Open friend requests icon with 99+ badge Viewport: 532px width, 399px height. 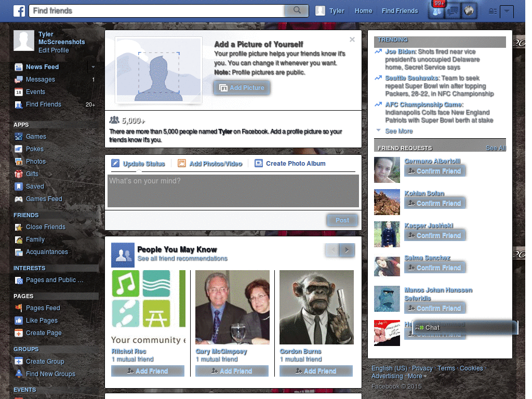click(436, 11)
